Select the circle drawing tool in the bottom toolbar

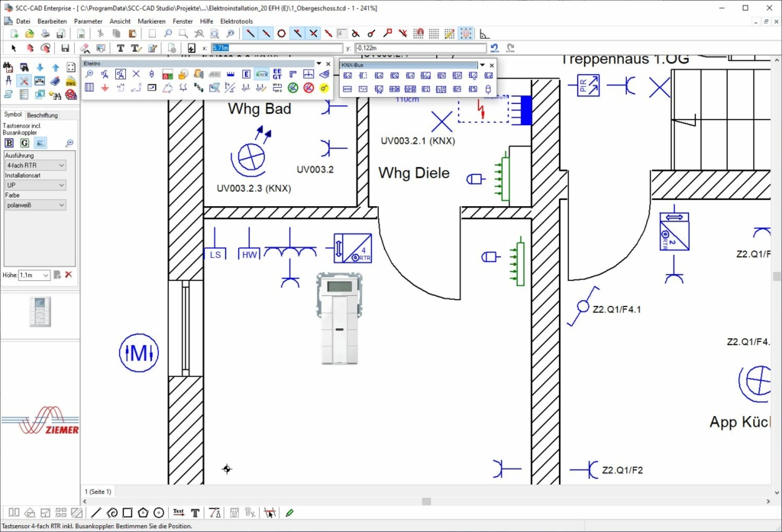click(x=159, y=513)
